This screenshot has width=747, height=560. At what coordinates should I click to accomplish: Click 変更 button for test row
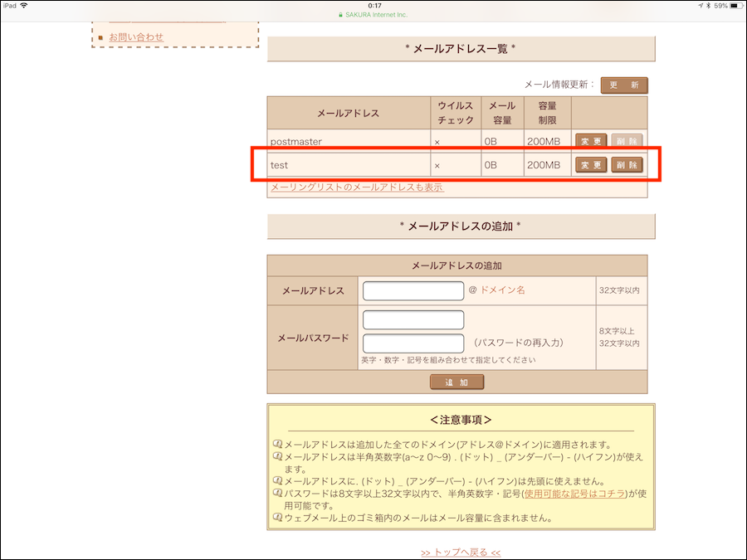point(591,165)
